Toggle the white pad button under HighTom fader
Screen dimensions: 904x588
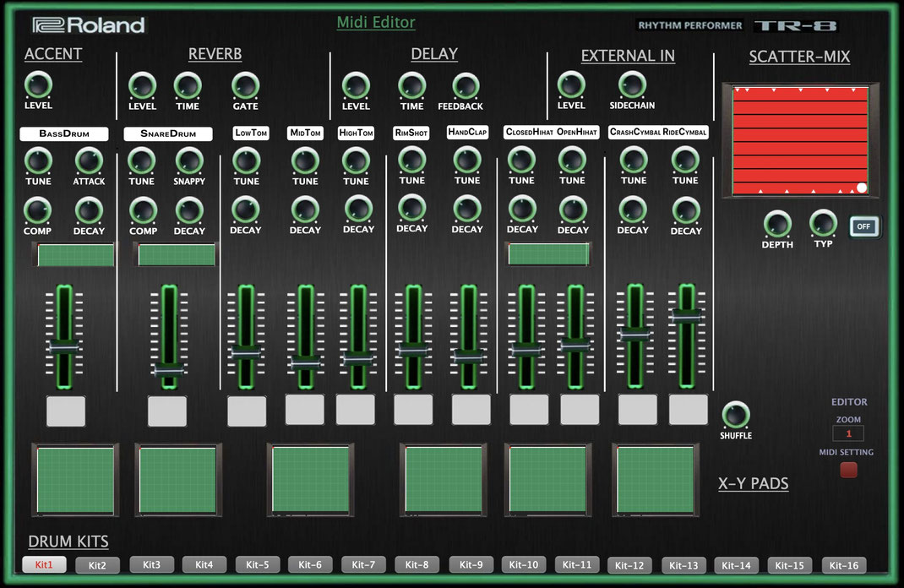pyautogui.click(x=356, y=410)
